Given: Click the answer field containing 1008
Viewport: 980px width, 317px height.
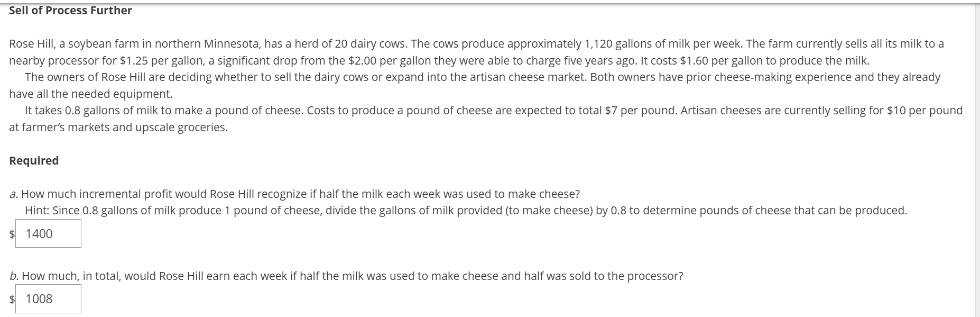Looking at the screenshot, I should pos(48,298).
